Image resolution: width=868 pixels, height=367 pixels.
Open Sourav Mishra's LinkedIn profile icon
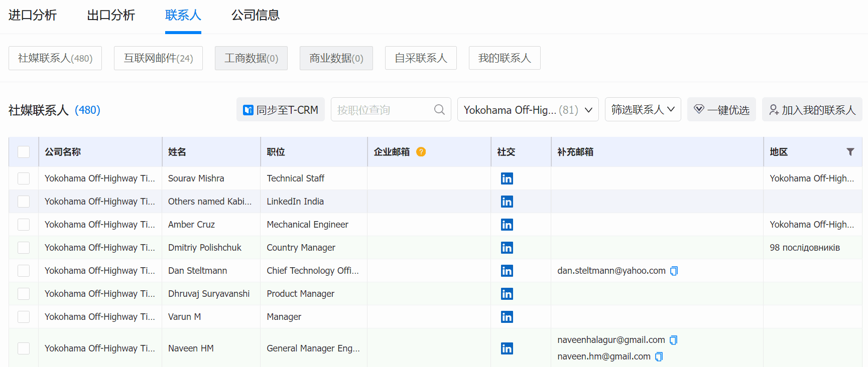pyautogui.click(x=507, y=178)
